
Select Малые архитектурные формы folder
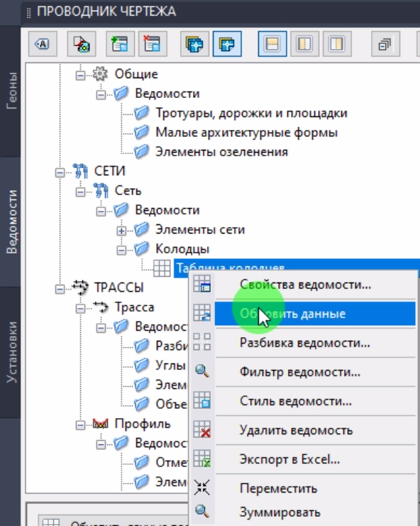(246, 133)
